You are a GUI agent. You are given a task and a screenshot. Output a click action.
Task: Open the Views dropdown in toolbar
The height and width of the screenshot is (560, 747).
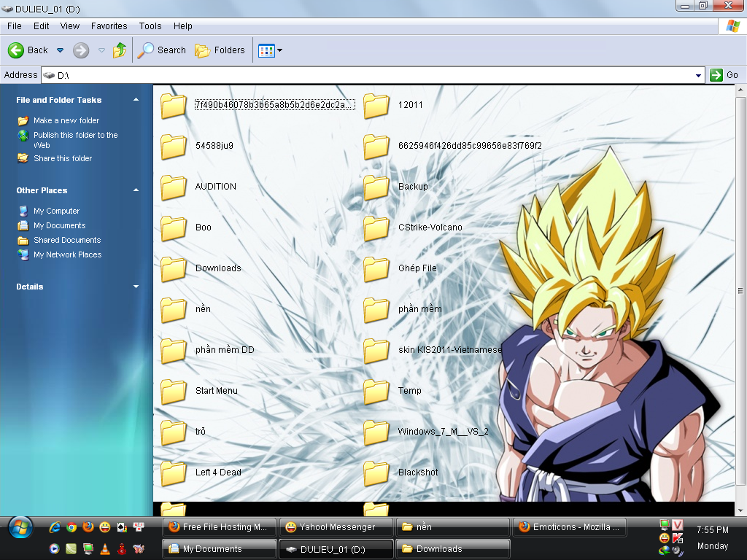pyautogui.click(x=270, y=50)
